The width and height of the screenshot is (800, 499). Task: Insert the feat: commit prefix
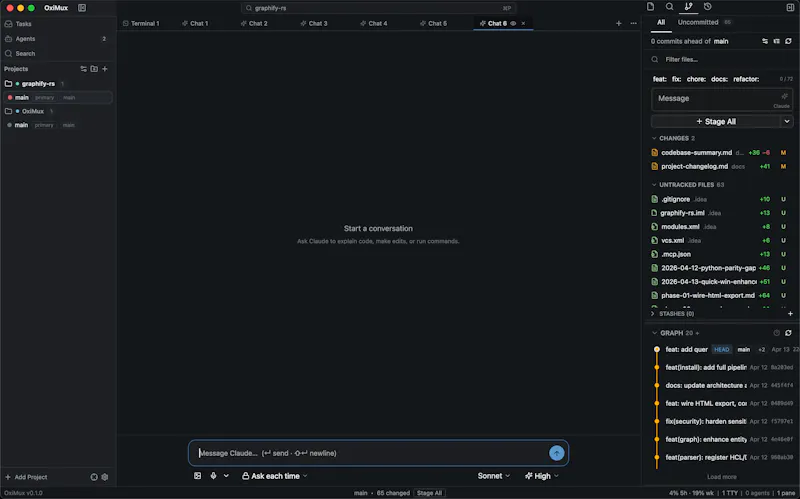(x=659, y=79)
